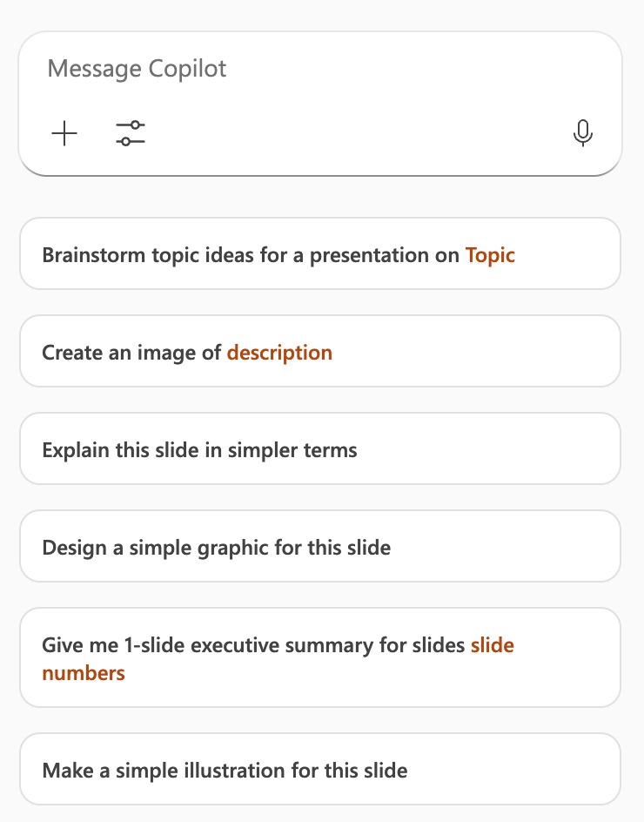Open the sliders options icon

pos(131,133)
